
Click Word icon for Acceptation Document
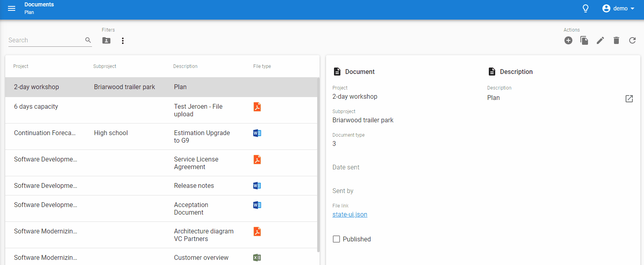pos(257,205)
